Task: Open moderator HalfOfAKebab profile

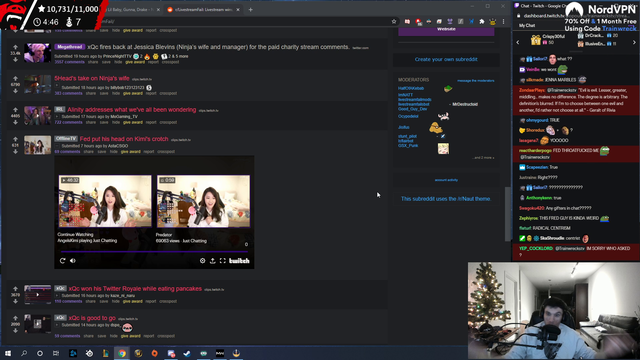Action: click(x=411, y=88)
